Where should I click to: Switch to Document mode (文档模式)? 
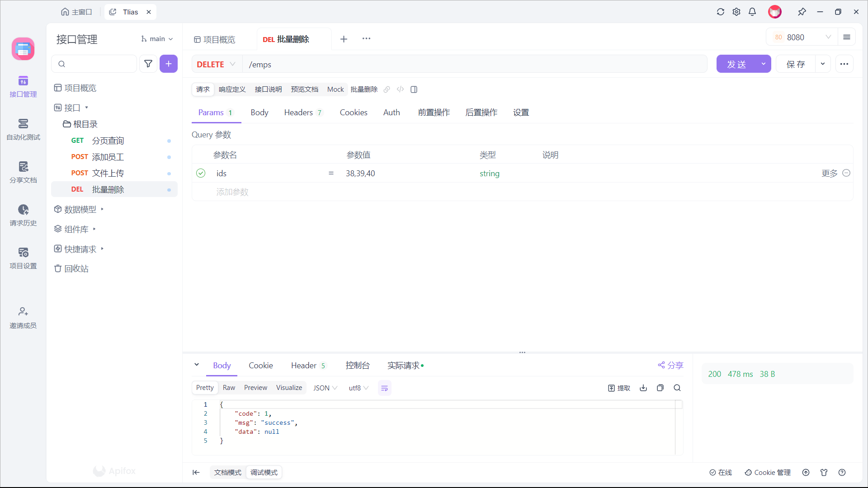[228, 473]
